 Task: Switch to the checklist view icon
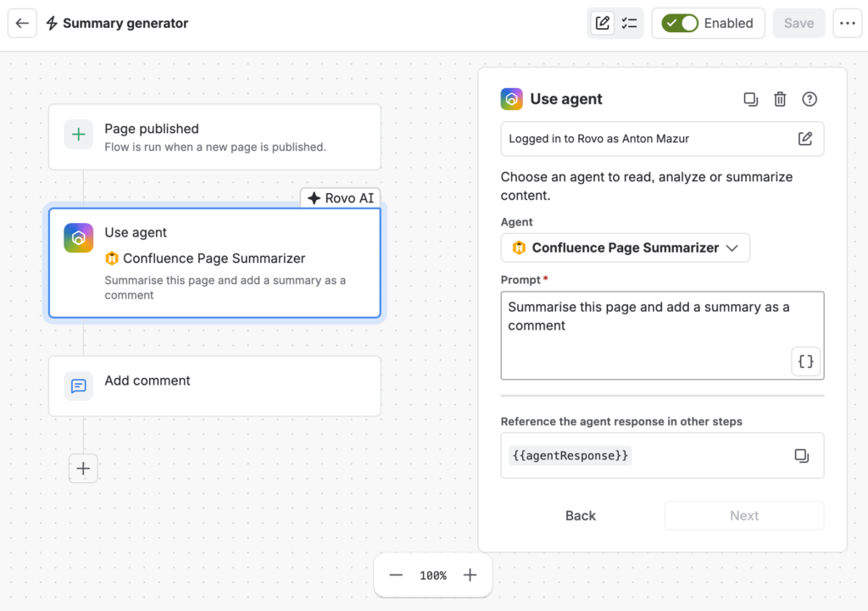[x=630, y=23]
